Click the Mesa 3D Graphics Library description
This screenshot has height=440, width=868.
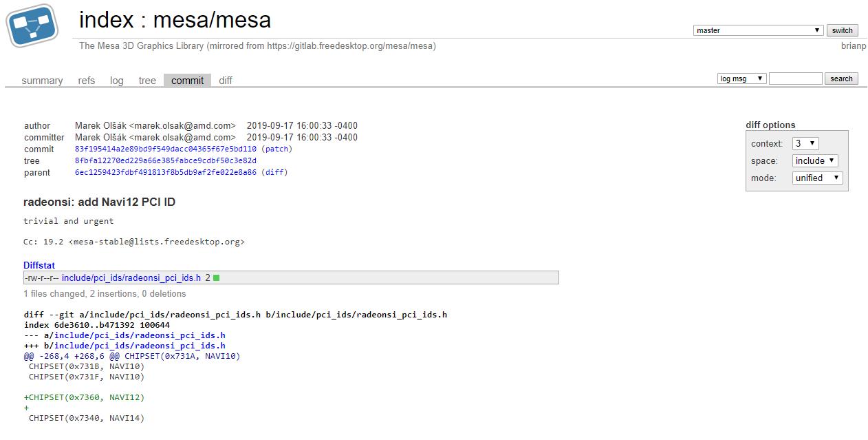pyautogui.click(x=257, y=45)
